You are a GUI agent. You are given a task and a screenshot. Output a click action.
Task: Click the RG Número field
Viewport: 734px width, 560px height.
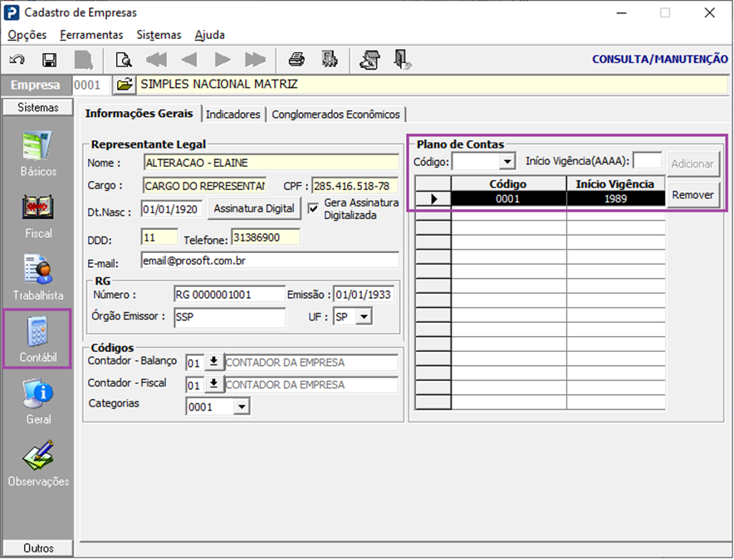coord(229,295)
